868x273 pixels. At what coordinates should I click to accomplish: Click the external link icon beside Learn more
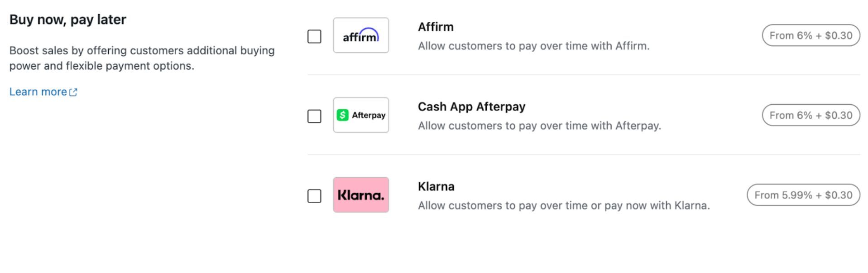point(74,92)
